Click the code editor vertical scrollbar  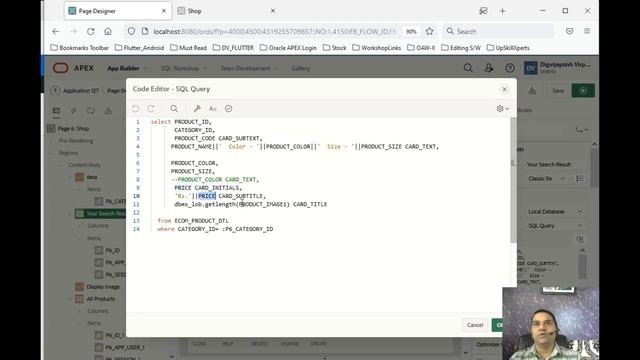[x=513, y=180]
